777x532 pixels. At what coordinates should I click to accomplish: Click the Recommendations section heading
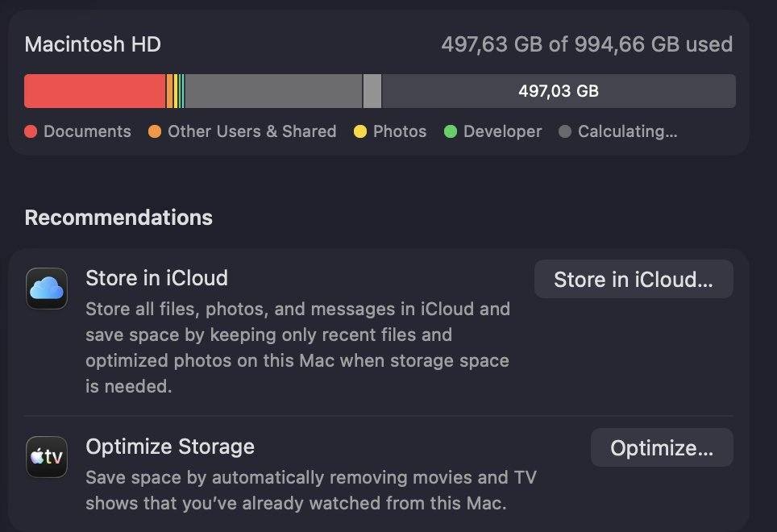[119, 218]
